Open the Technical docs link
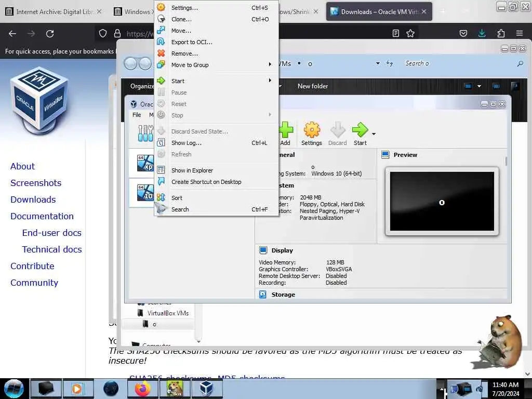The width and height of the screenshot is (532, 399). (x=52, y=249)
